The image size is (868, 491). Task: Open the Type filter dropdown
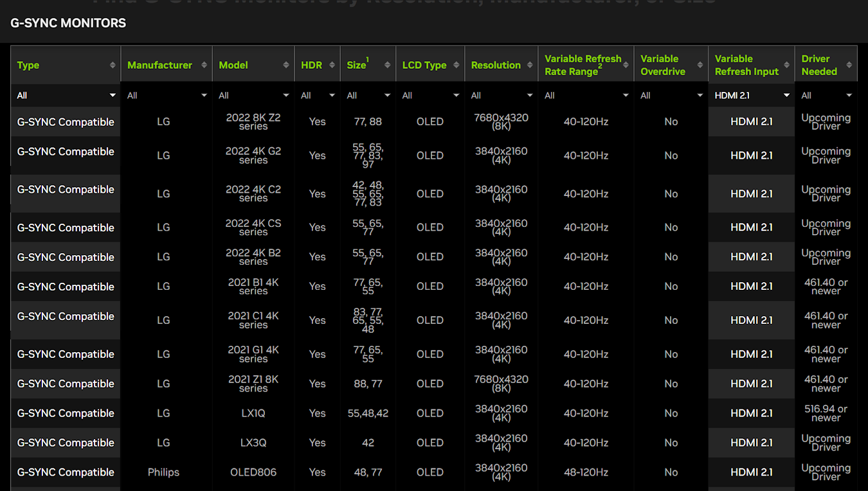[66, 95]
